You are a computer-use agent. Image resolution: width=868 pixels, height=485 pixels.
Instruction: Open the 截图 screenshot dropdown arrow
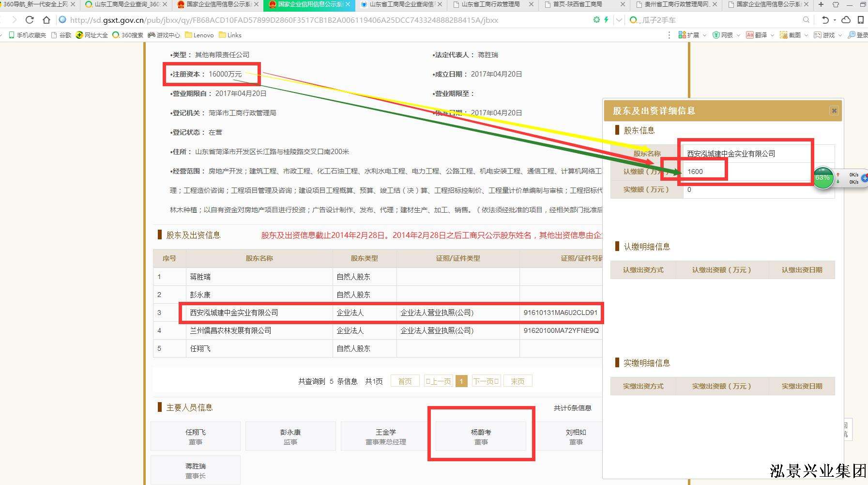[806, 35]
